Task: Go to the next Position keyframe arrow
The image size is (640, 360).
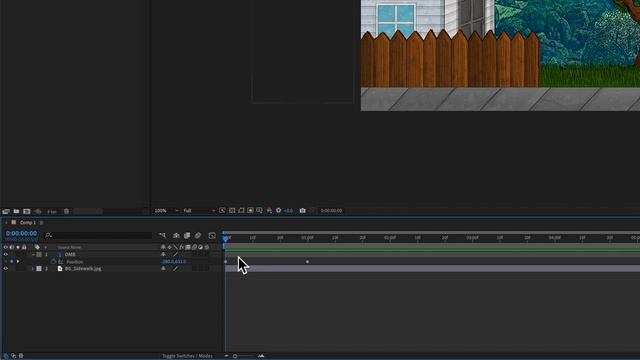Action: click(x=18, y=262)
